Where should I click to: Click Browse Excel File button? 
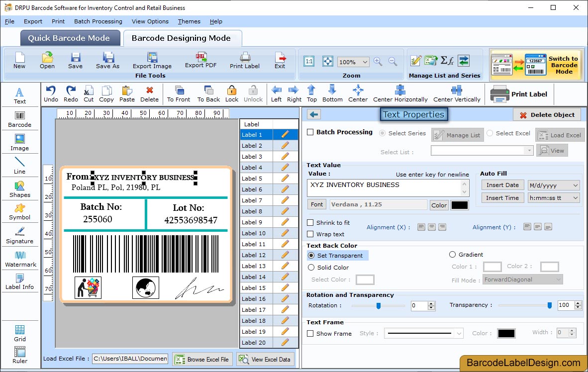(x=203, y=359)
